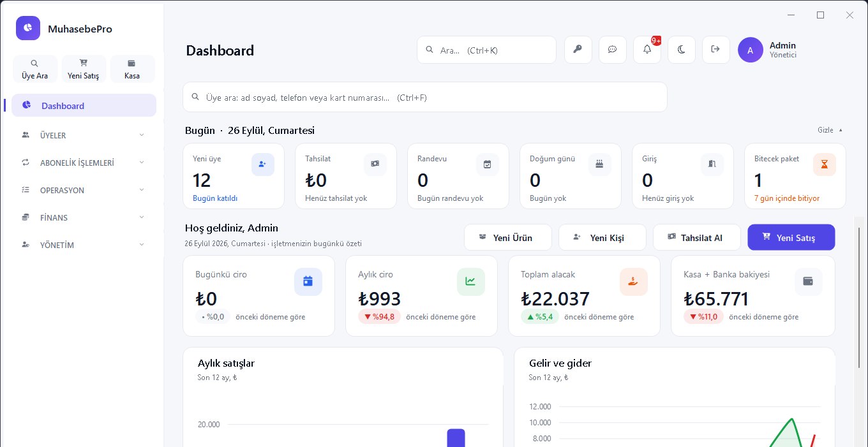Open the Üye Ara quick shortcut

point(34,69)
